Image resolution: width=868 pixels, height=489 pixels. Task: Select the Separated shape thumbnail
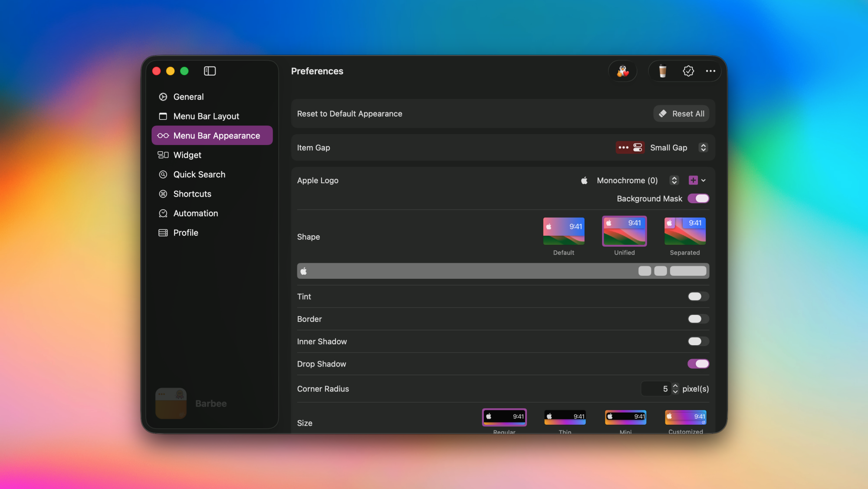684,231
